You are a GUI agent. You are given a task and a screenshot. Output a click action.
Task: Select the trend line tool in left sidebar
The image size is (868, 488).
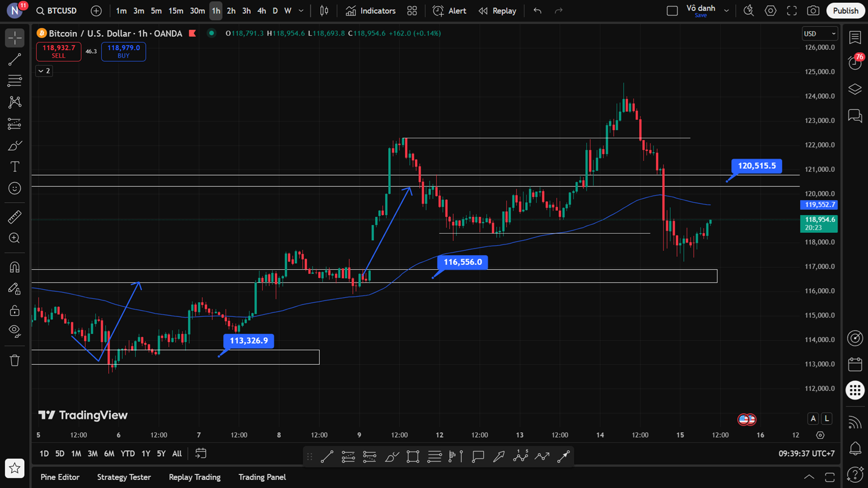(x=15, y=59)
